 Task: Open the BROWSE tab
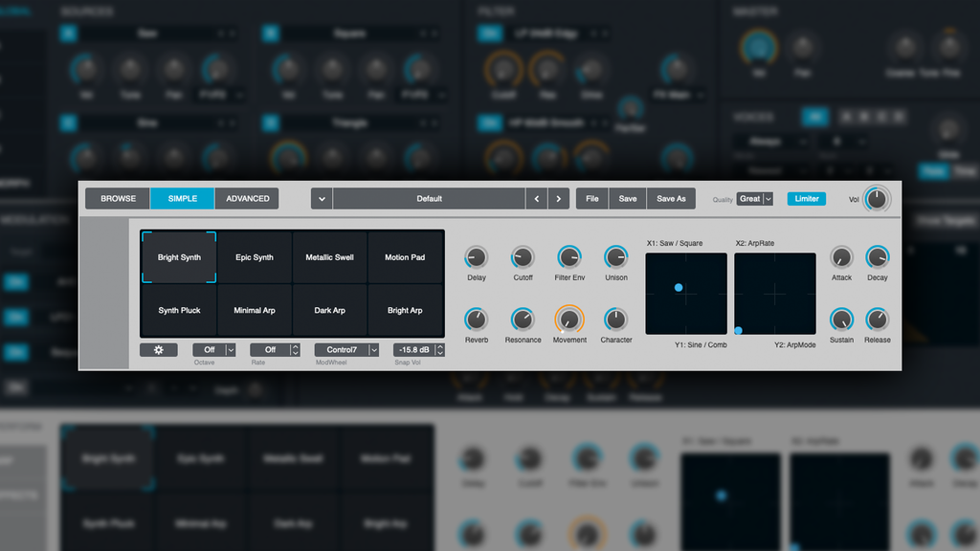point(117,198)
